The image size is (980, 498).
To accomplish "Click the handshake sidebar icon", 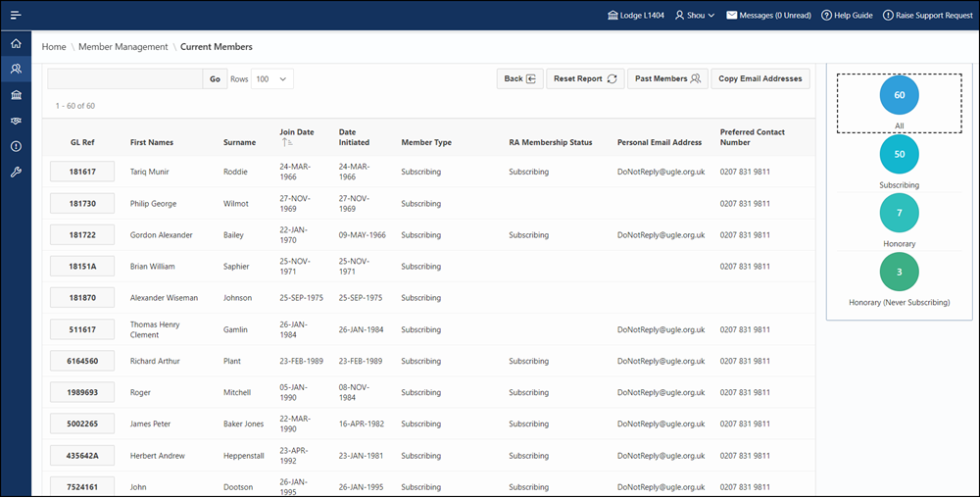I will point(16,121).
